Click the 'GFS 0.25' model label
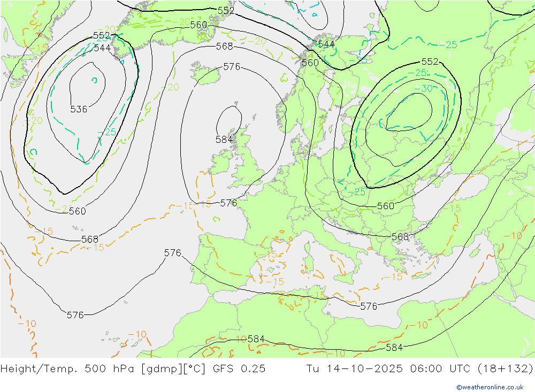This screenshot has width=535, height=392. tap(239, 369)
